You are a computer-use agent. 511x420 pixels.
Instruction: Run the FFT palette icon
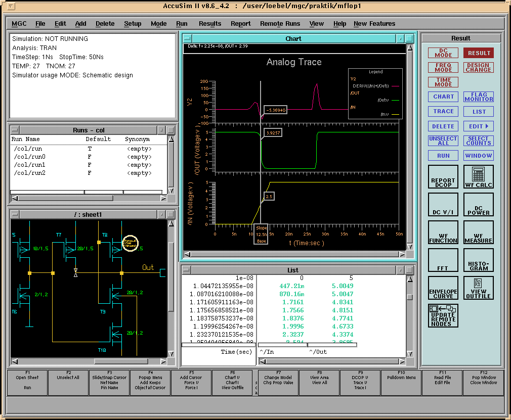[x=443, y=260]
